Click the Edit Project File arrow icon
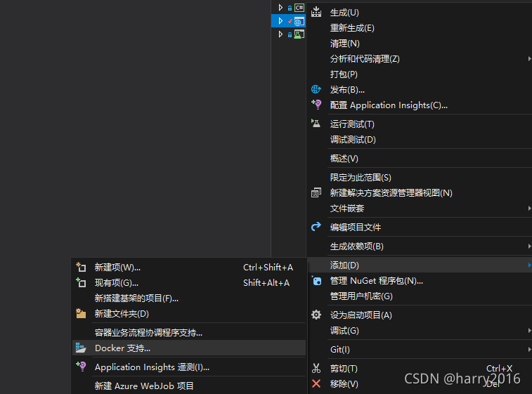The width and height of the screenshot is (532, 394). 316,227
